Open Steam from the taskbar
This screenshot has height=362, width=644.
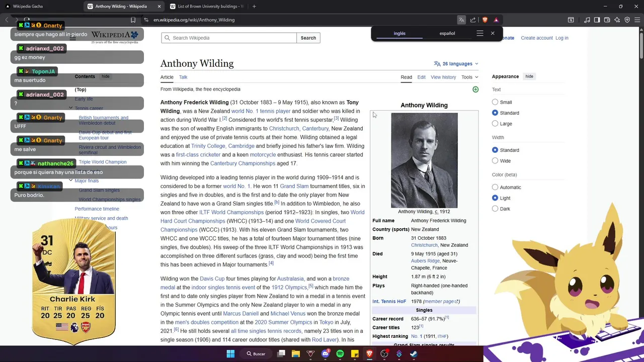(x=414, y=354)
